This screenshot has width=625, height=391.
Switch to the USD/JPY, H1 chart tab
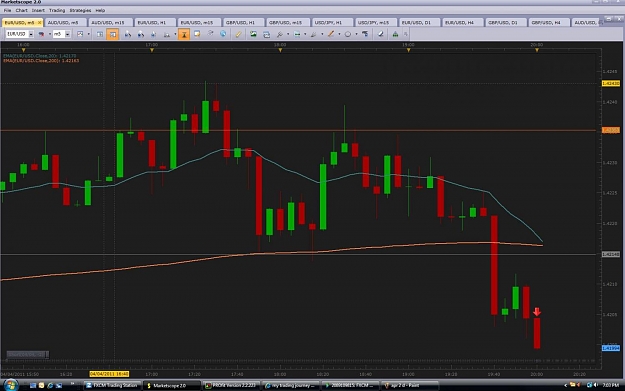point(330,23)
